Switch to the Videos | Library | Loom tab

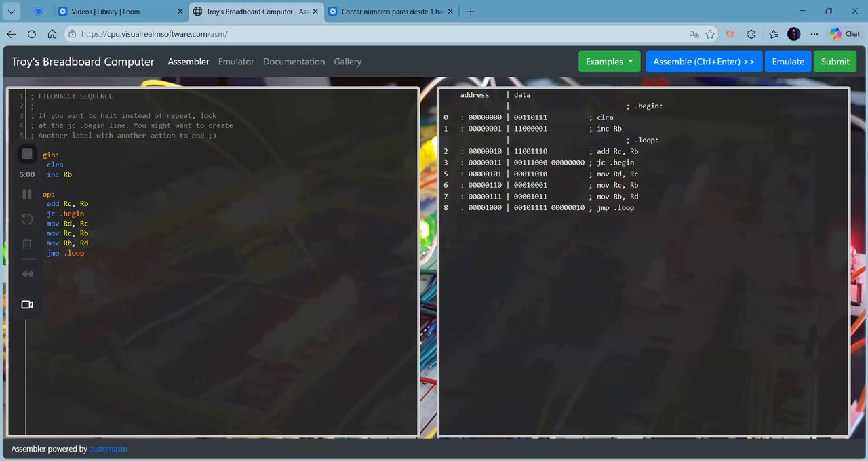pyautogui.click(x=113, y=12)
